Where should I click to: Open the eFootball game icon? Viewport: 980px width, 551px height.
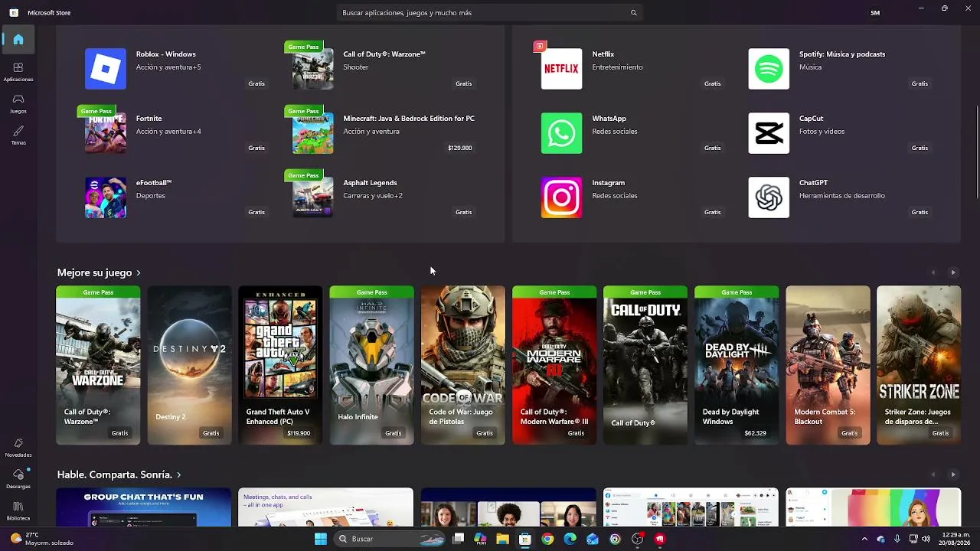(x=106, y=197)
